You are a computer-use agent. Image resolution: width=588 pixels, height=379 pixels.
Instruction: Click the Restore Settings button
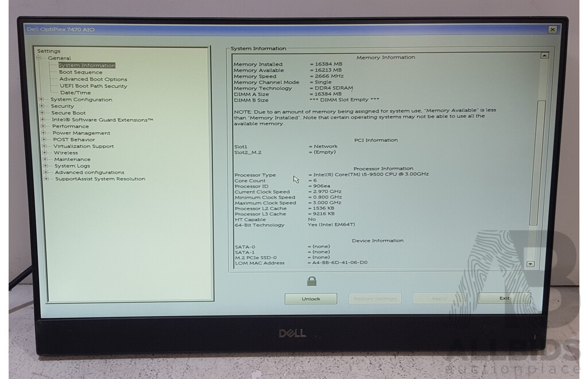[374, 299]
